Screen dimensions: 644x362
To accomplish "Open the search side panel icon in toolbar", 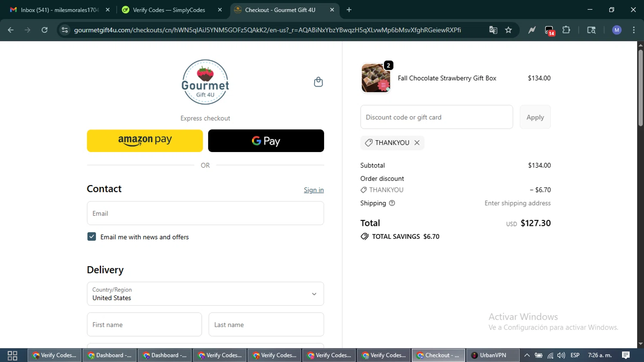I will click(x=591, y=30).
